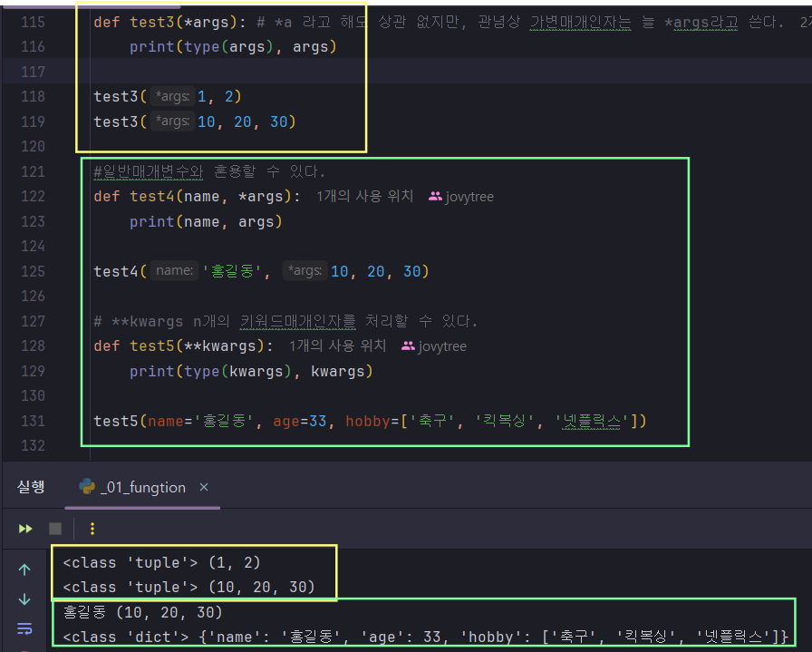Open the run toolbar three-dot menu

click(x=92, y=529)
